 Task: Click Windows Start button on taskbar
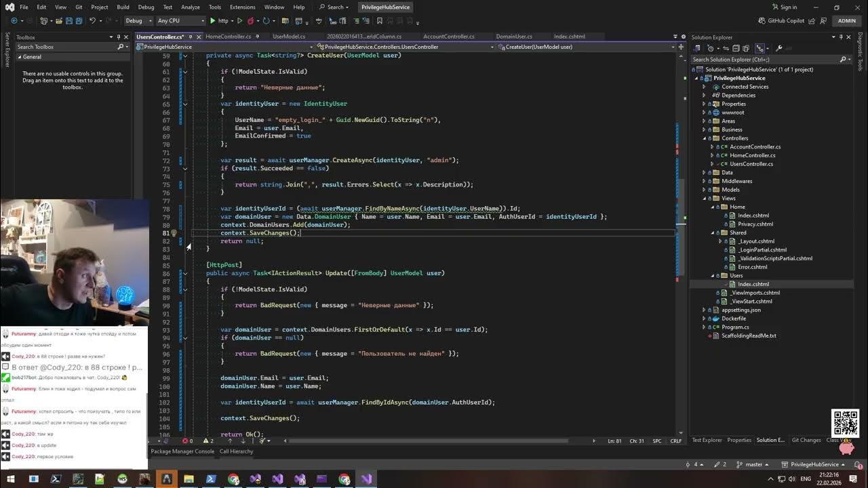(x=11, y=479)
